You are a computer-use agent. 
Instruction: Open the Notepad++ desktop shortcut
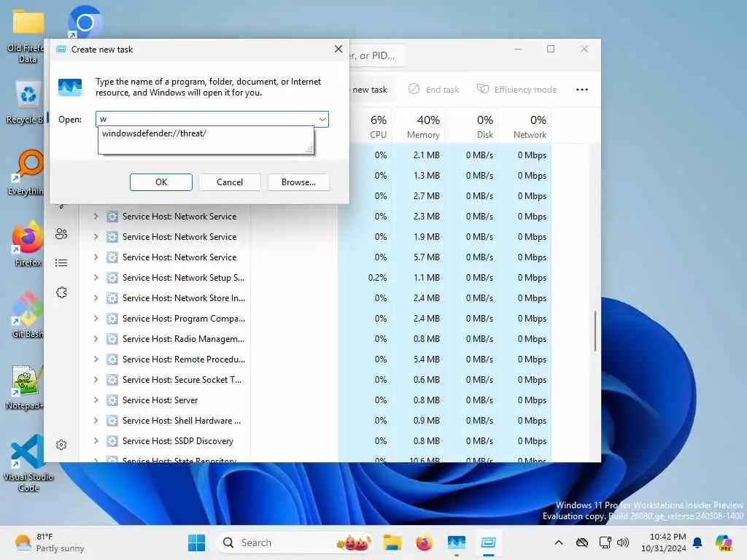tap(25, 387)
